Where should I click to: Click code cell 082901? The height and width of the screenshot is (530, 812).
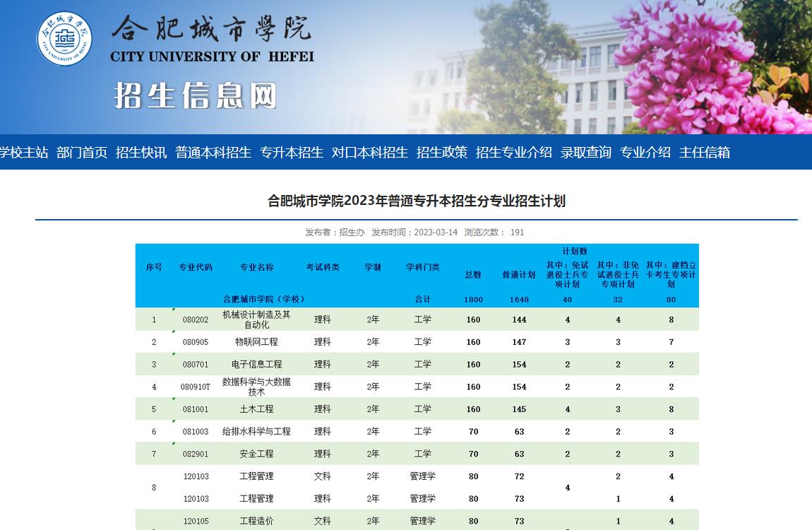[x=196, y=454]
